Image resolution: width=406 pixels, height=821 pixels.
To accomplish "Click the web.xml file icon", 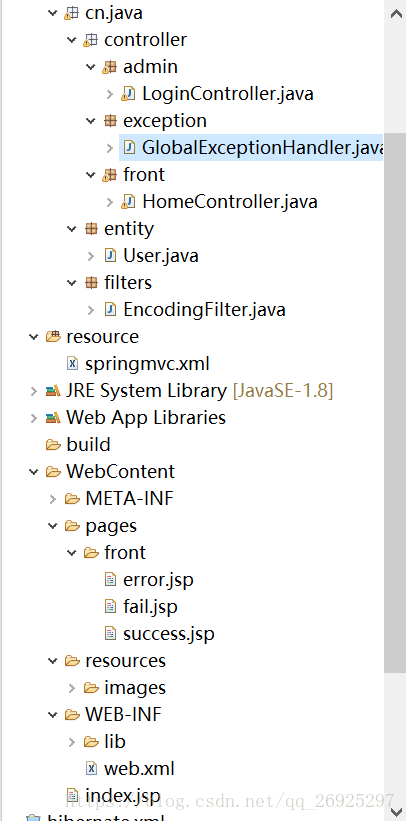I will tap(91, 769).
